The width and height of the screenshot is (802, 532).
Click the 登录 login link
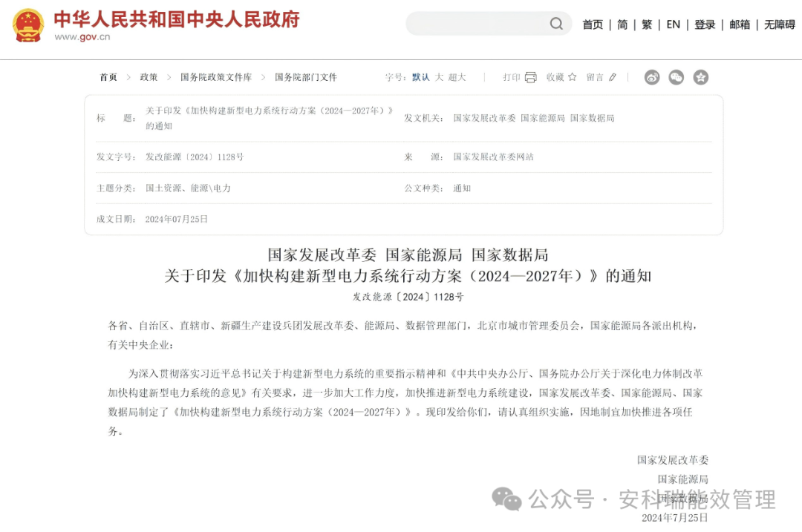pyautogui.click(x=705, y=24)
